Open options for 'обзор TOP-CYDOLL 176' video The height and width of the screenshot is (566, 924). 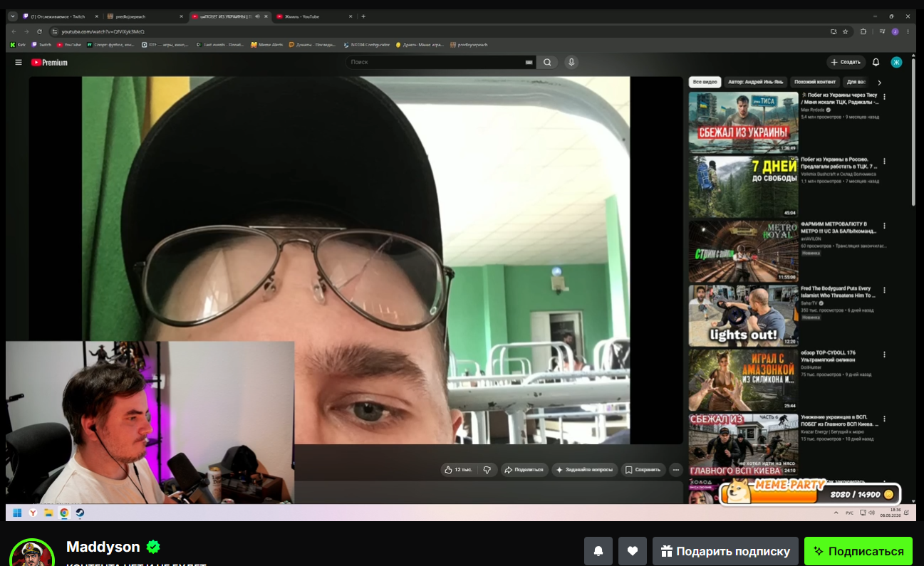coord(884,355)
